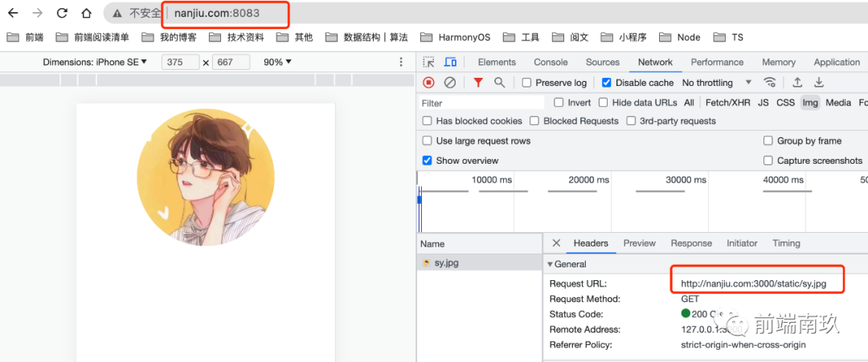Enable Use large request rows

pyautogui.click(x=428, y=140)
